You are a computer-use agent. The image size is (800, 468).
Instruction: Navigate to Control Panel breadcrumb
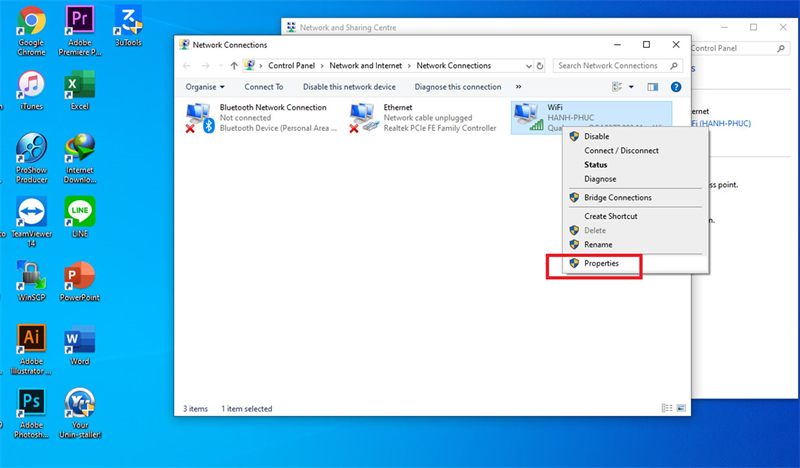point(291,66)
